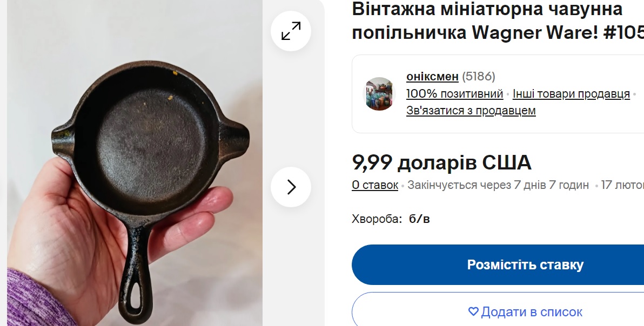644x326 pixels.
Task: Click the heart icon beside Додати в список
Action: (473, 311)
